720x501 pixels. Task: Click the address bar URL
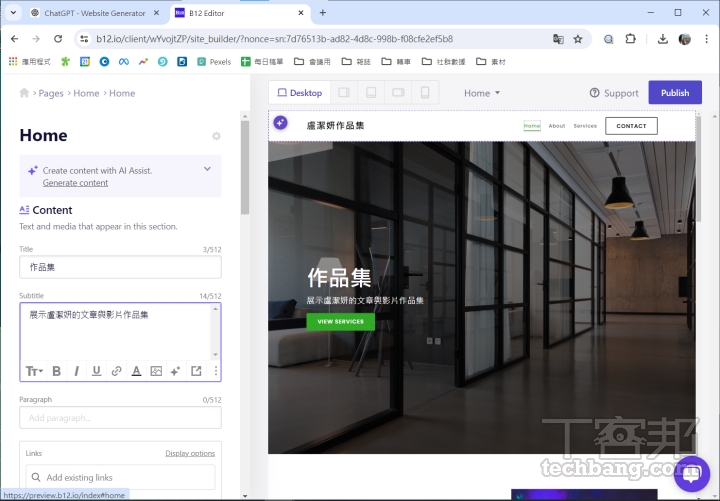pyautogui.click(x=275, y=39)
